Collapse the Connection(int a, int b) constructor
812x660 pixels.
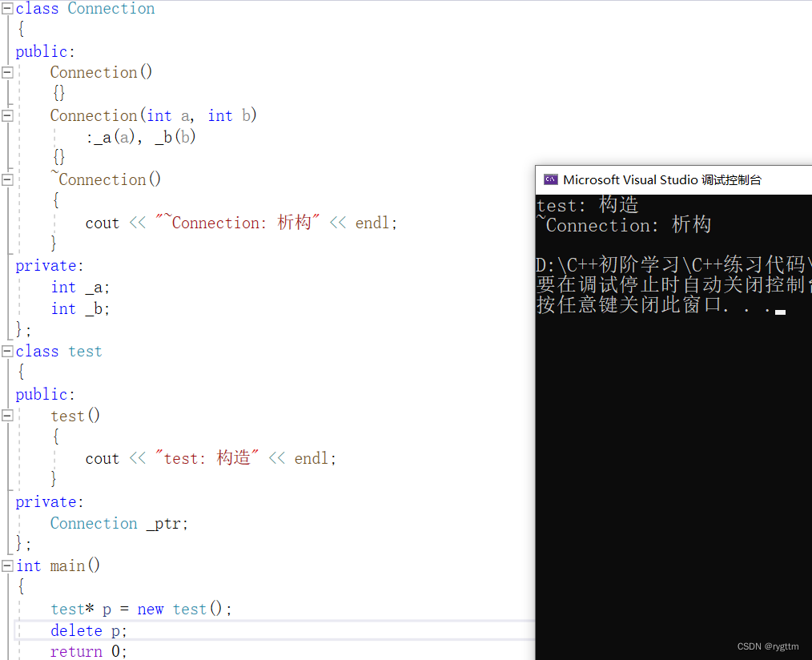tap(7, 115)
